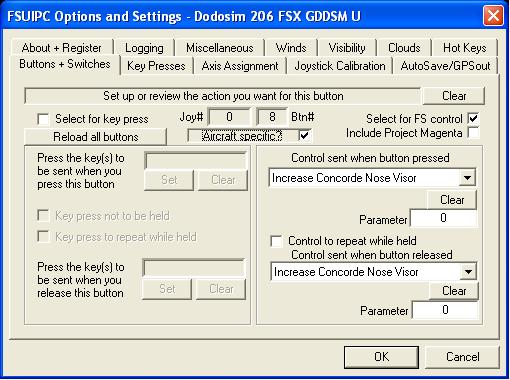Click Reload all buttons
Viewport: 510px width, 380px height.
(95, 137)
